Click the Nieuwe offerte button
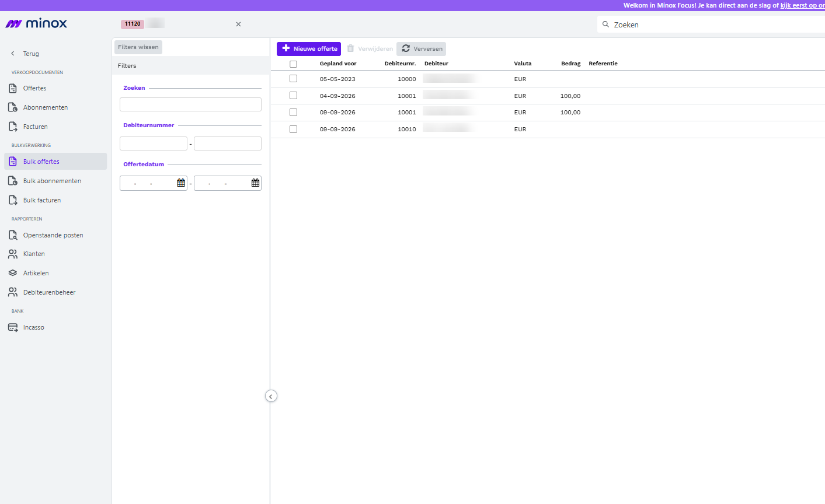The height and width of the screenshot is (504, 825). coord(309,49)
